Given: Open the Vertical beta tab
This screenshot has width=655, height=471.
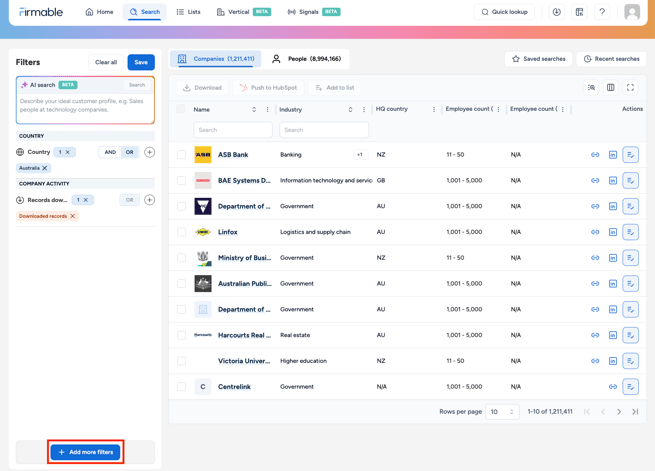Looking at the screenshot, I should click(244, 12).
